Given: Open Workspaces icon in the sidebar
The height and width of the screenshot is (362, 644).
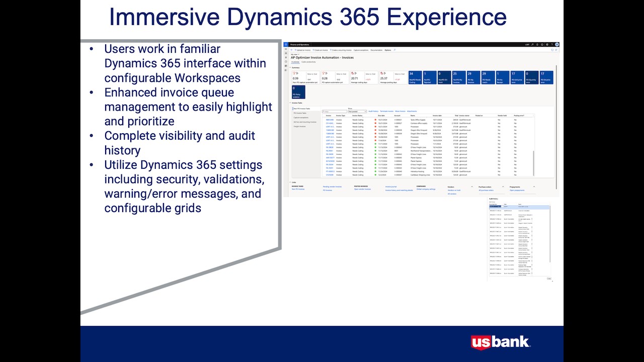Looking at the screenshot, I should click(x=286, y=66).
